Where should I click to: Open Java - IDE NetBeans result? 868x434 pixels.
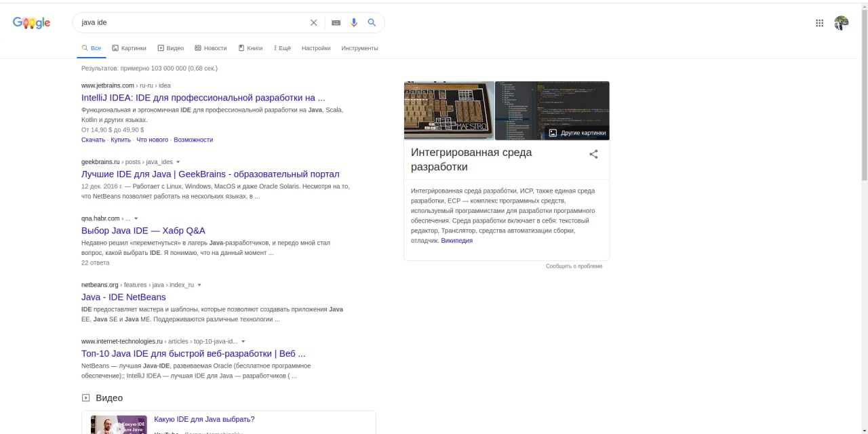(123, 297)
